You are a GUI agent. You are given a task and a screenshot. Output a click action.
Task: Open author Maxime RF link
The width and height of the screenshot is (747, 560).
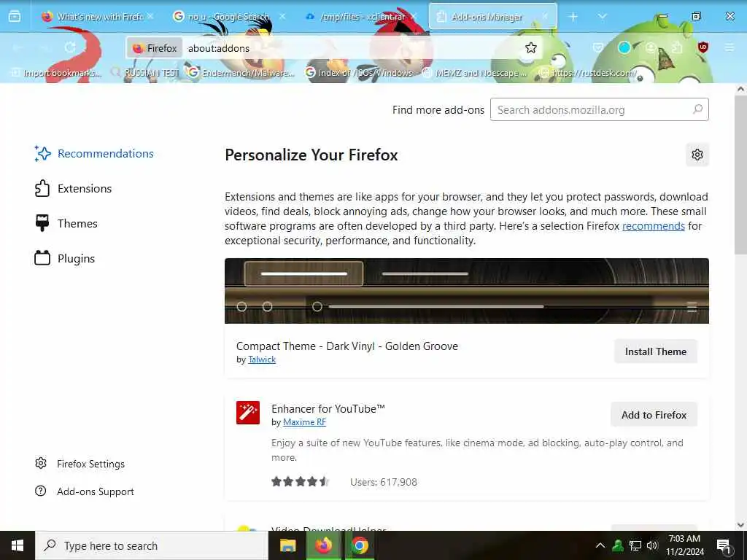pyautogui.click(x=304, y=422)
